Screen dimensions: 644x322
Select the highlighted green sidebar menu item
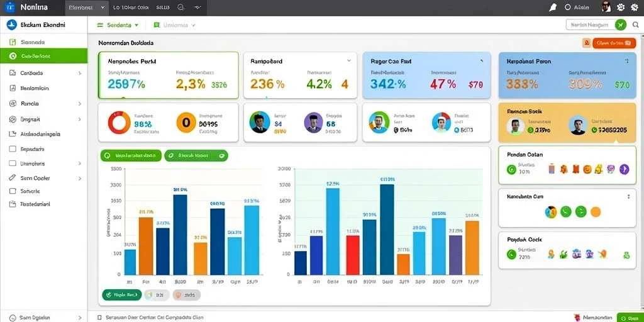pyautogui.click(x=43, y=56)
